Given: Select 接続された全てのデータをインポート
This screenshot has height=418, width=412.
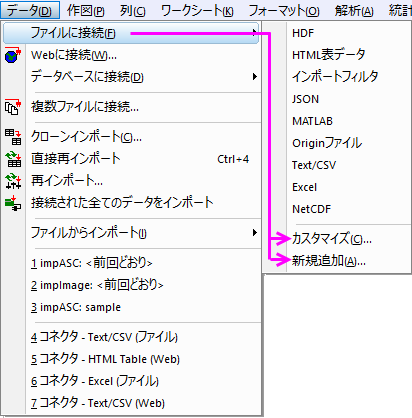Looking at the screenshot, I should click(x=131, y=203).
